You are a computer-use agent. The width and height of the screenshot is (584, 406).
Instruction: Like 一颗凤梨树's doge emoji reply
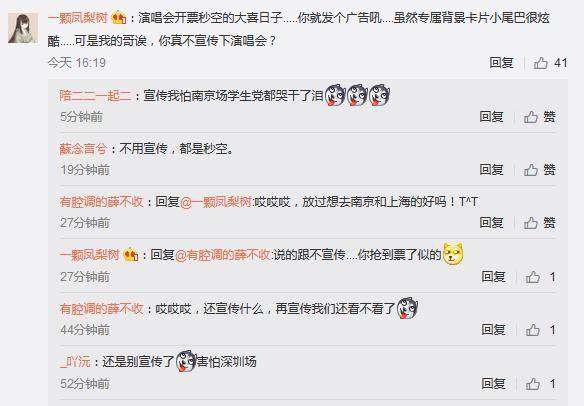[x=533, y=277]
